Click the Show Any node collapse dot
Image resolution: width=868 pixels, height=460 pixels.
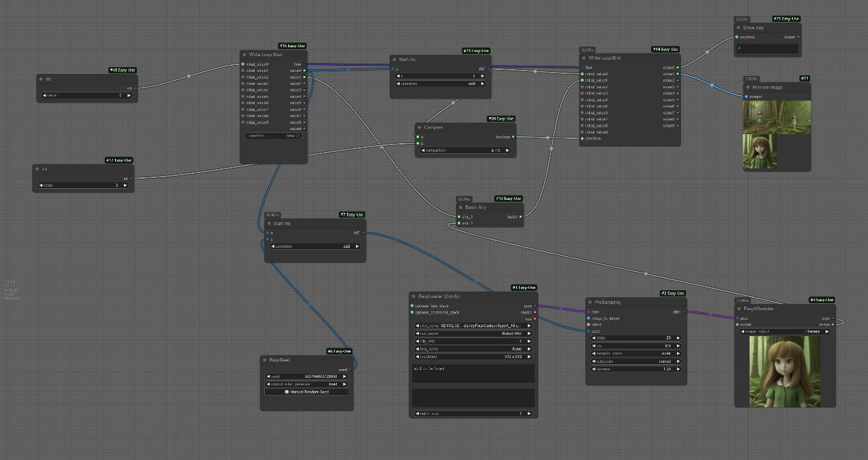tap(739, 28)
